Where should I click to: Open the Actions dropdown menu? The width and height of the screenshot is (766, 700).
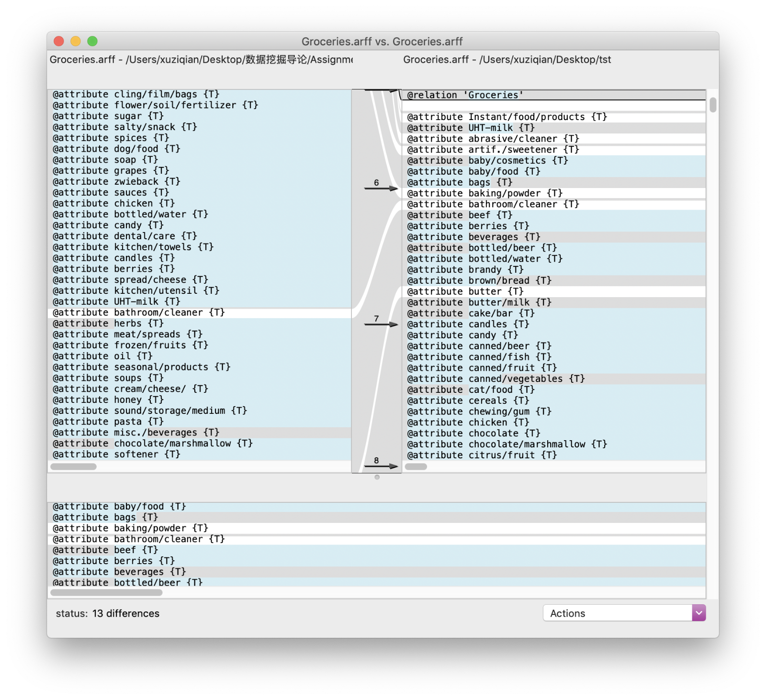[624, 613]
